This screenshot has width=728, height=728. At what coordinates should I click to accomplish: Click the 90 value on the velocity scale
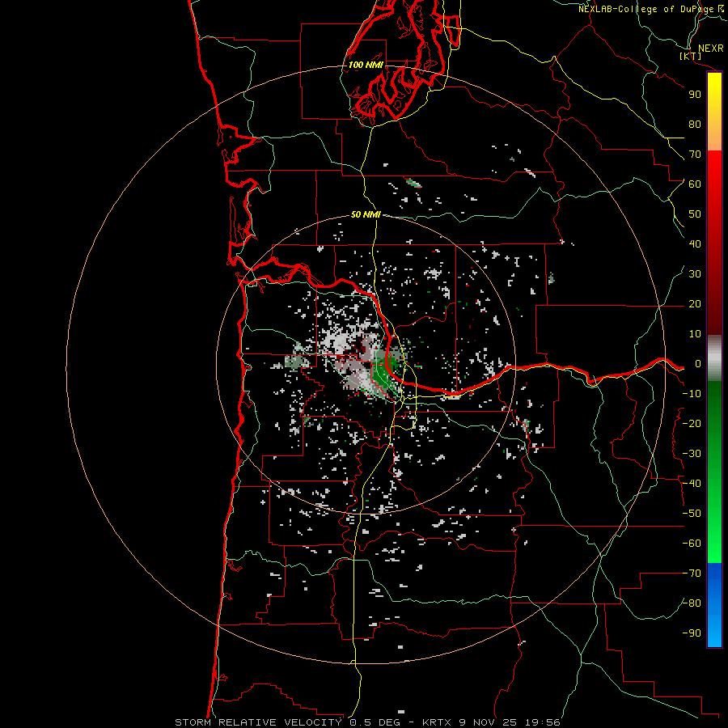[x=695, y=95]
